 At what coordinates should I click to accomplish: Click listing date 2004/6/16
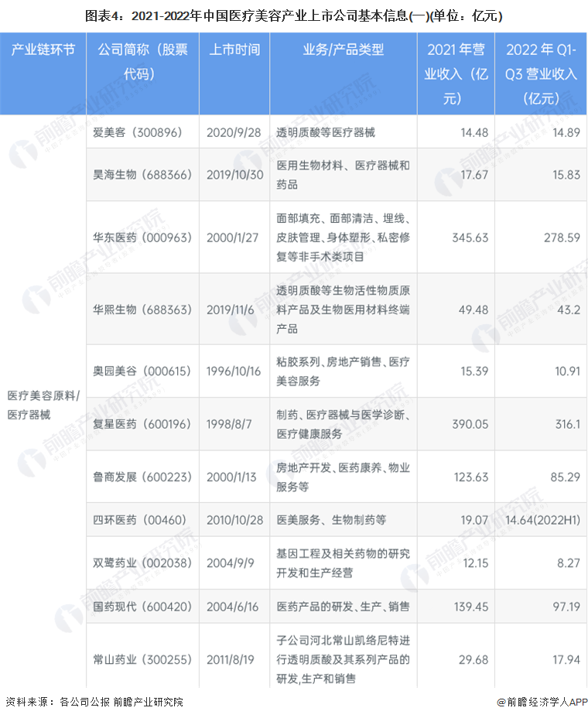pyautogui.click(x=232, y=607)
